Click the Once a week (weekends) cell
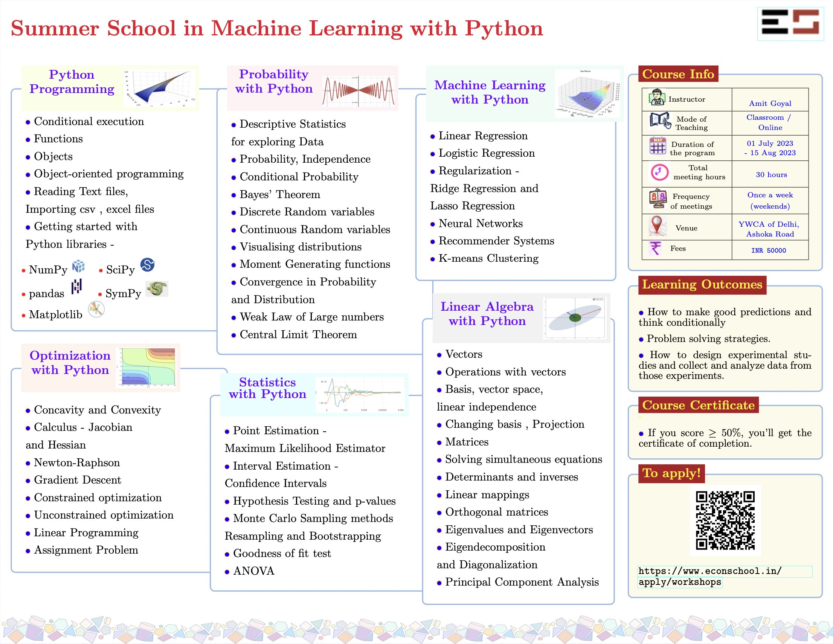Viewport: 833px width, 644px height. pyautogui.click(x=770, y=200)
